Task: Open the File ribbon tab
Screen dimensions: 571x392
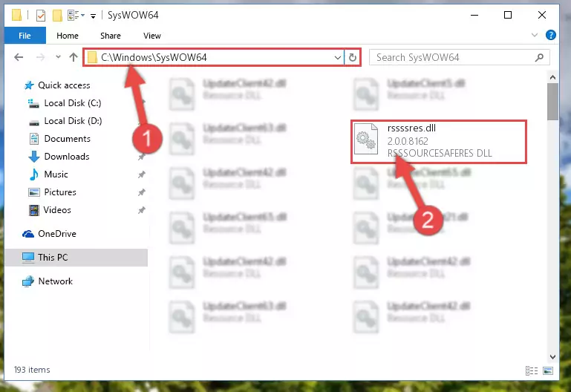Action: coord(25,36)
